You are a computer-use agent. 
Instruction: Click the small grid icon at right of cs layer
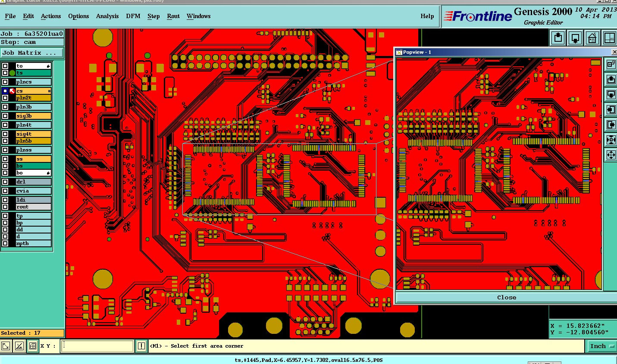49,91
